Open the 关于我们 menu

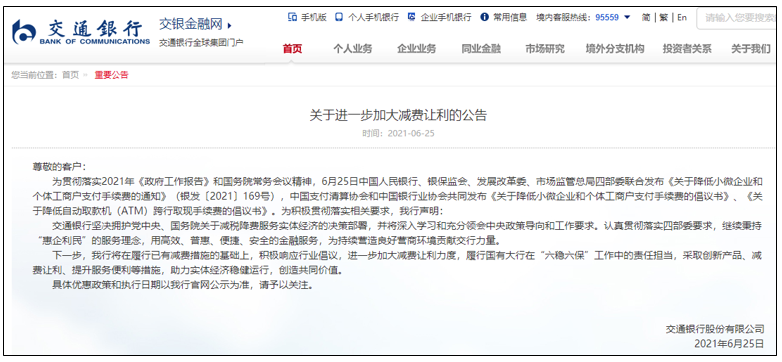click(751, 49)
